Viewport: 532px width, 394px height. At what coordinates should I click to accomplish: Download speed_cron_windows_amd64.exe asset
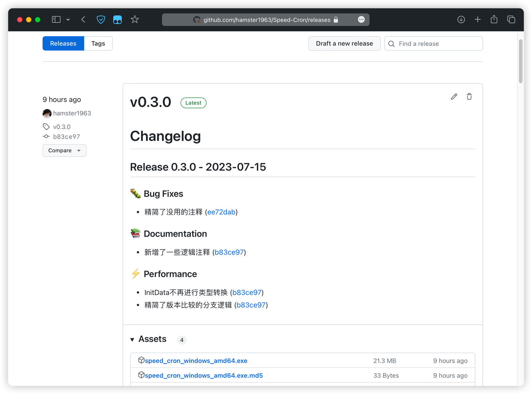pyautogui.click(x=196, y=361)
